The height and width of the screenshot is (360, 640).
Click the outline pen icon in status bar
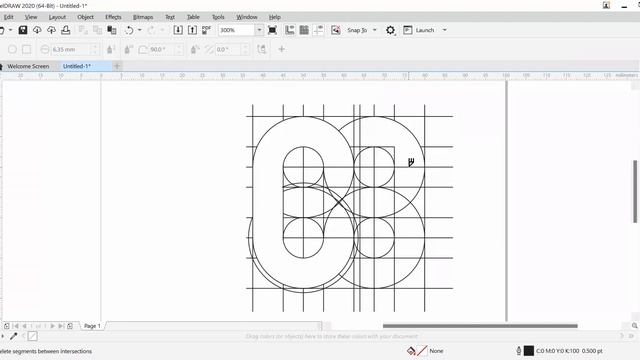coord(519,351)
